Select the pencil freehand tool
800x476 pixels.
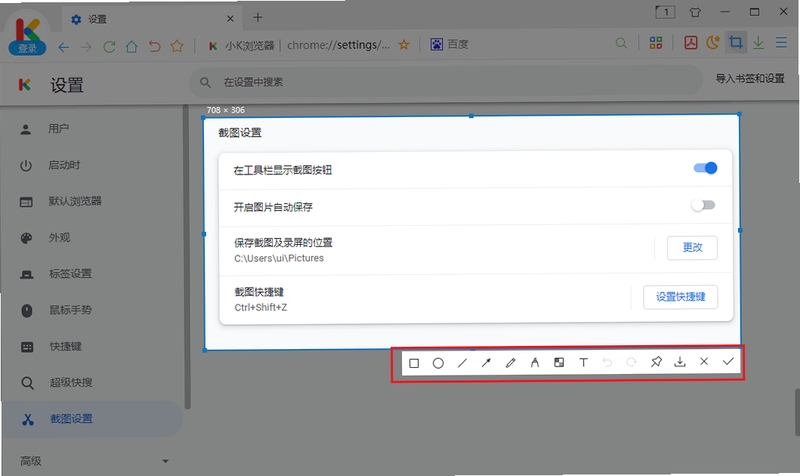[x=510, y=363]
